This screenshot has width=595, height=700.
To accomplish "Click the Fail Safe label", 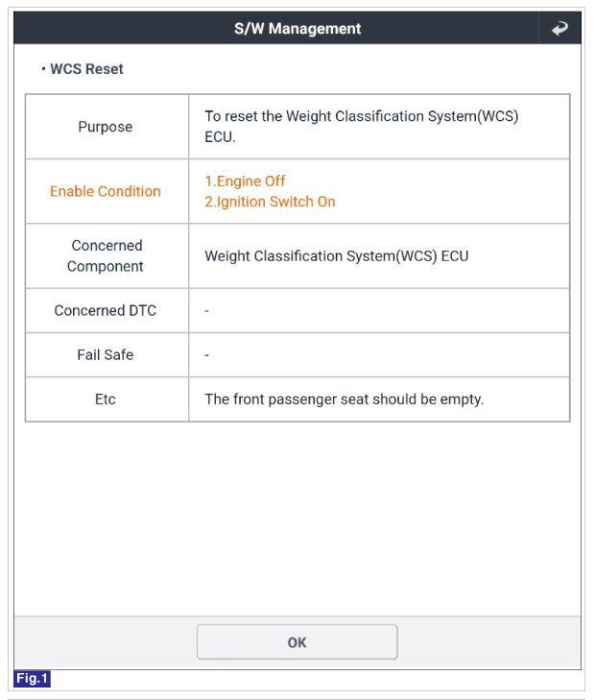I will 106,354.
